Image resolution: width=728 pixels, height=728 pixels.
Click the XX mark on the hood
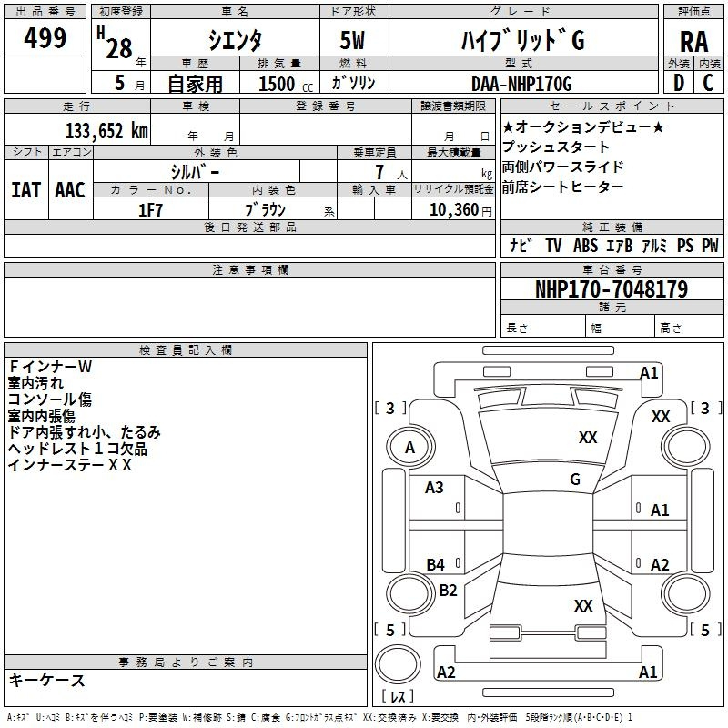click(x=588, y=438)
